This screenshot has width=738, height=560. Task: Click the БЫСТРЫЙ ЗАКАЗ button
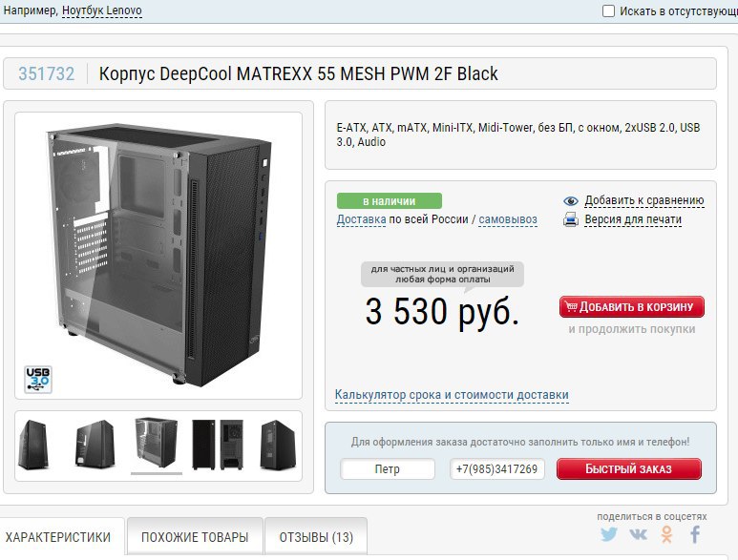tap(629, 468)
